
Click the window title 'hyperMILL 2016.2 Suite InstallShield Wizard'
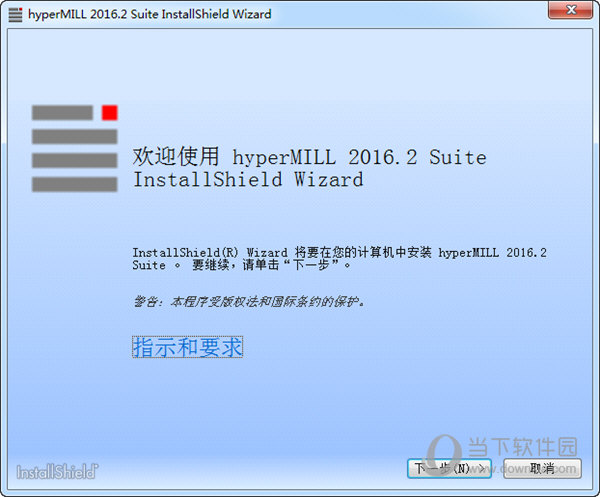click(150, 14)
